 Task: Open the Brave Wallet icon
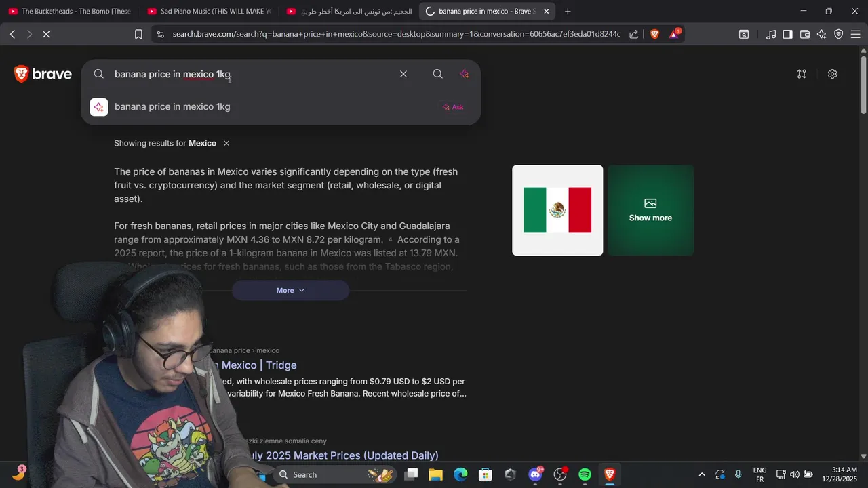coord(805,34)
